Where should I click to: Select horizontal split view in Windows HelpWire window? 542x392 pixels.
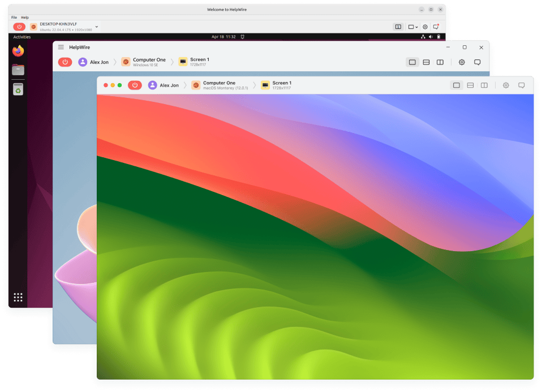click(426, 62)
